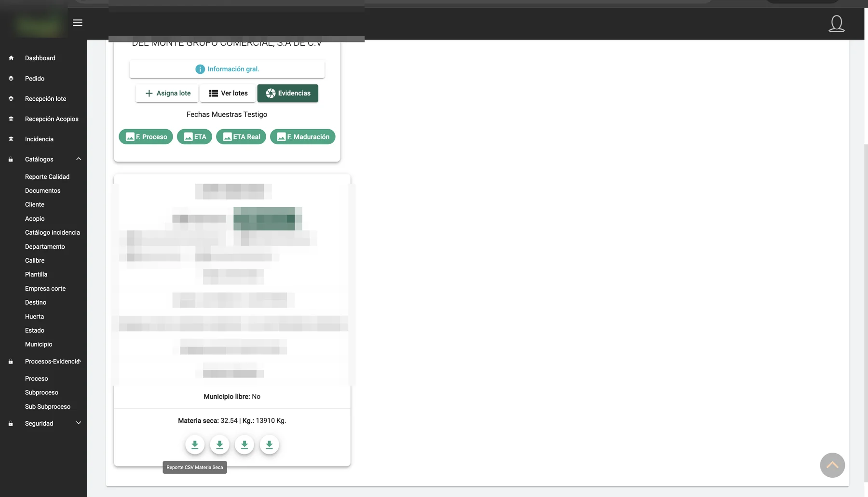Viewport: 868px width, 497px height.
Task: Click Ver lotes button
Action: click(x=228, y=94)
